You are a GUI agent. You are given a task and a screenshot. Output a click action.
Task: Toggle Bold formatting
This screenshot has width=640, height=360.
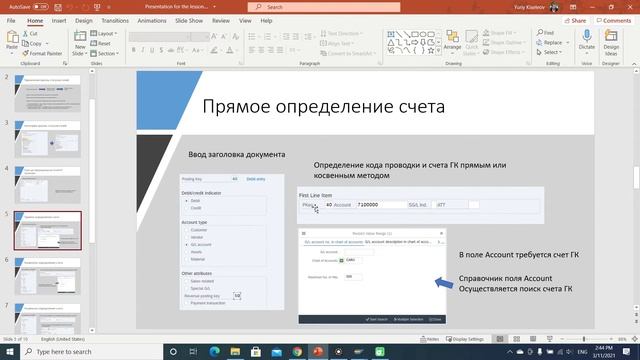pyautogui.click(x=133, y=50)
